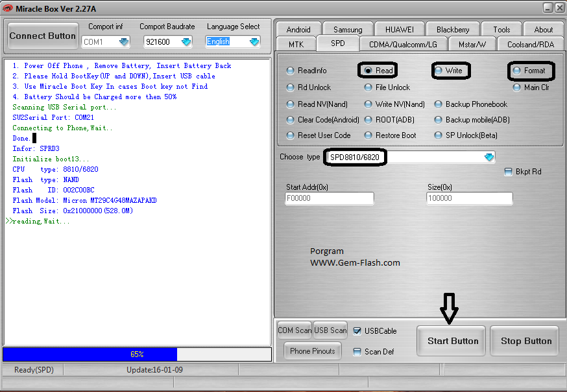Click the Stop Button
This screenshot has width=567, height=392.
coord(525,341)
